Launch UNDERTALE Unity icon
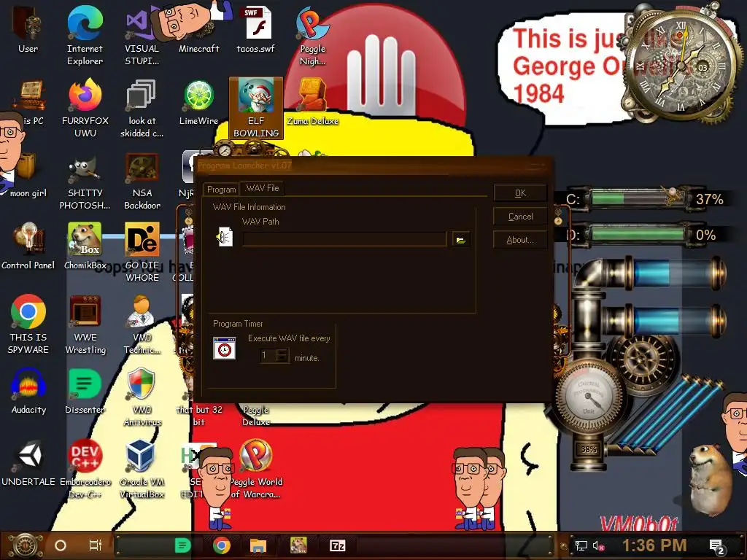 pos(28,464)
